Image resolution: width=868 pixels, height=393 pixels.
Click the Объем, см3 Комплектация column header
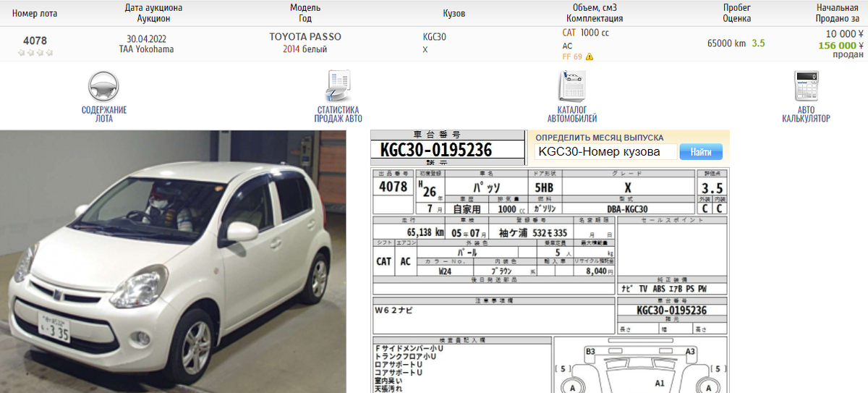point(595,13)
